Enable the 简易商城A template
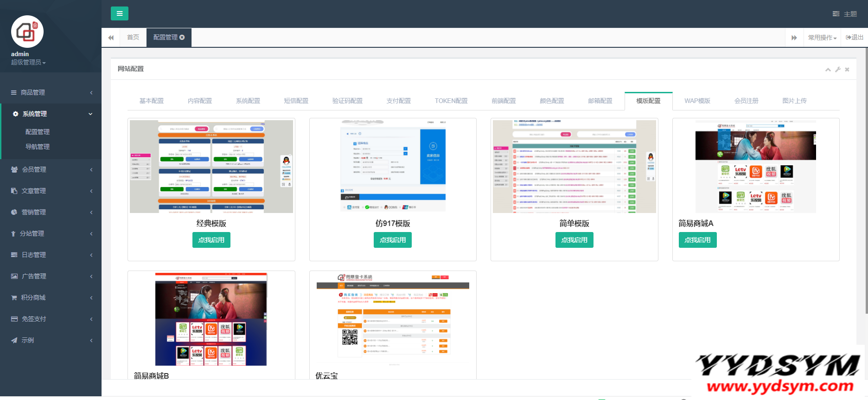This screenshot has width=868, height=400. (x=697, y=240)
